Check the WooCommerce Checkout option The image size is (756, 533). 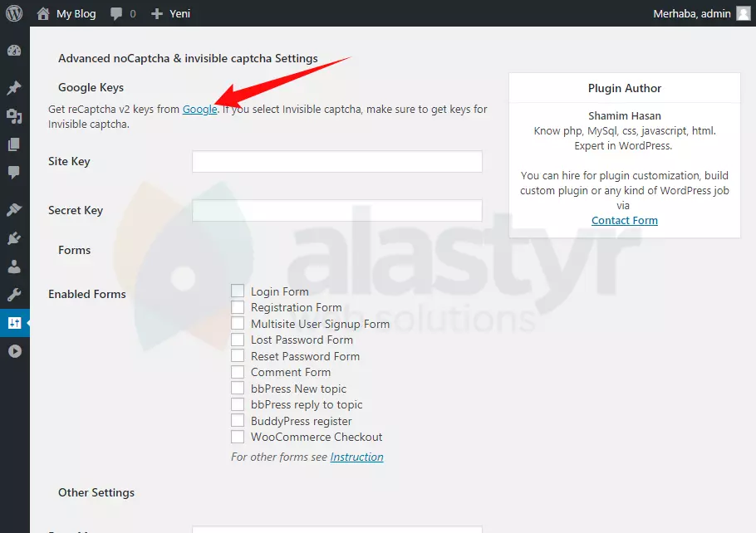click(236, 437)
